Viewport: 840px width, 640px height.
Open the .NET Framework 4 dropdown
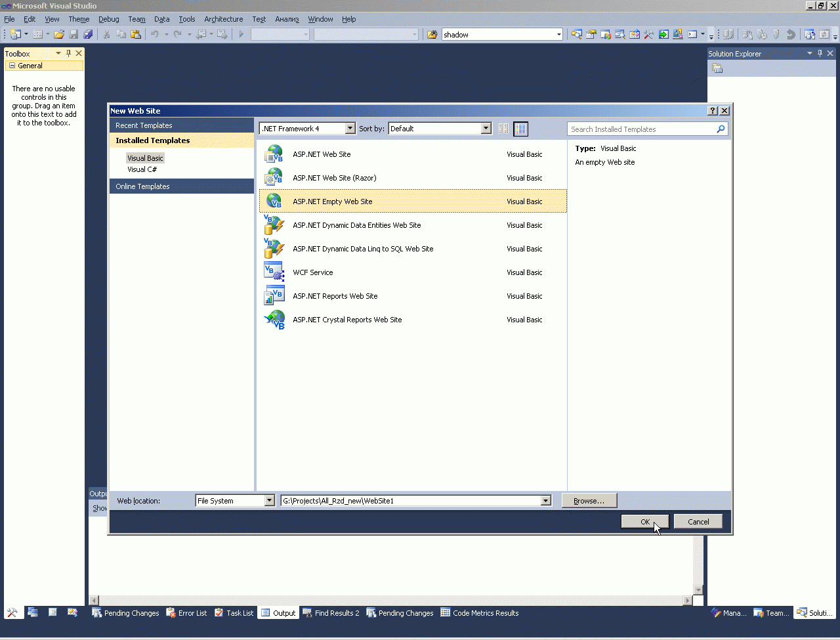pos(350,129)
